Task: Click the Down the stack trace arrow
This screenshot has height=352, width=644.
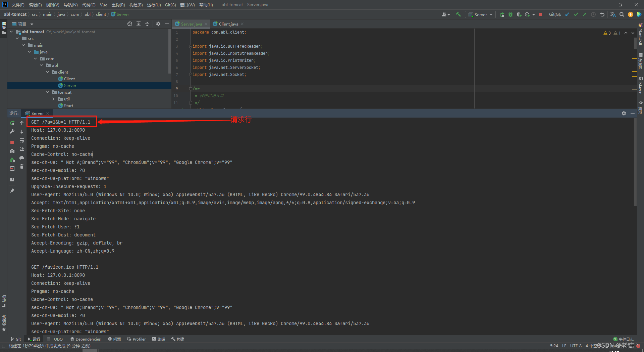Action: (x=22, y=132)
